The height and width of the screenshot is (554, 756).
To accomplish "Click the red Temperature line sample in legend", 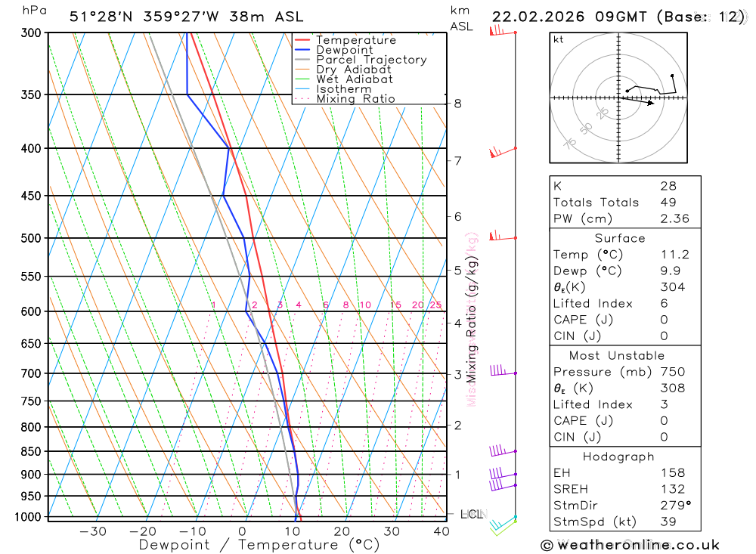I will pos(302,40).
